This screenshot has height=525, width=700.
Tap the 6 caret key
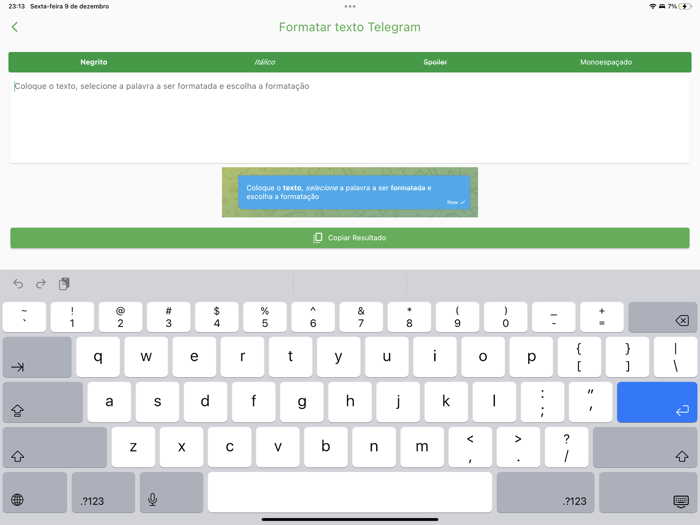(313, 317)
